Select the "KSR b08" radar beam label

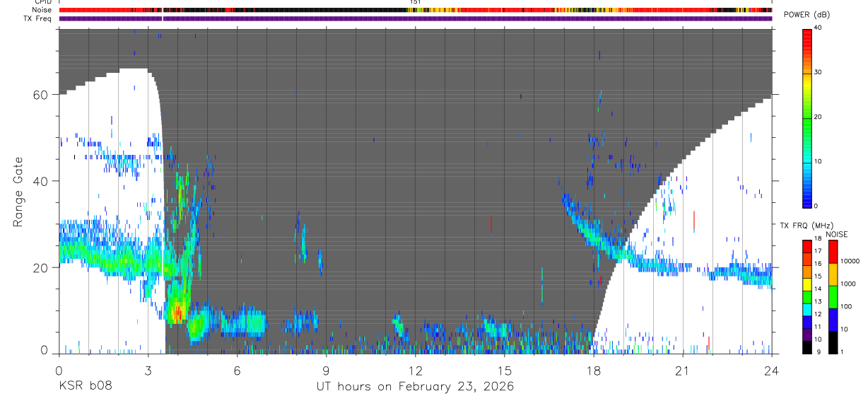point(86,386)
